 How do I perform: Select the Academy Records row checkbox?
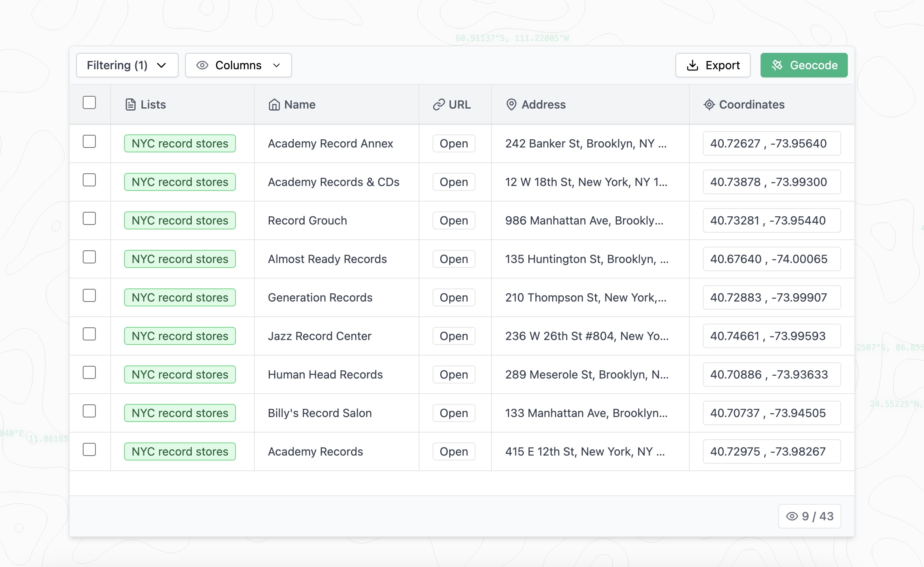click(89, 449)
